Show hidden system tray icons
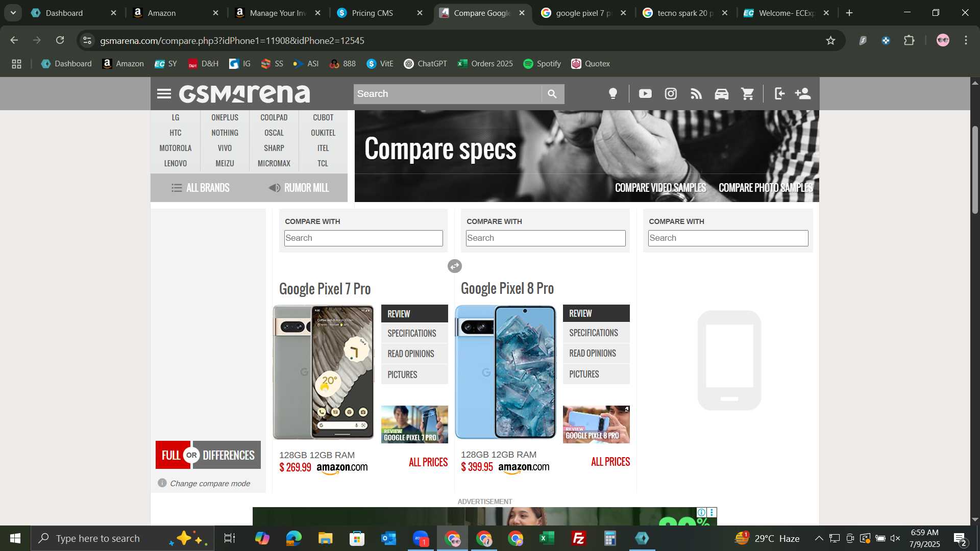The width and height of the screenshot is (980, 551). click(x=819, y=538)
